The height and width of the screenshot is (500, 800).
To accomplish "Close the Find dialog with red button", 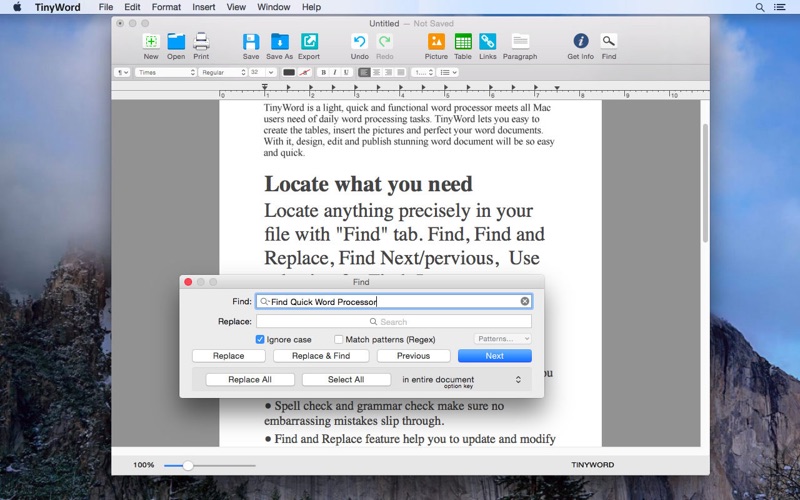I will pos(188,282).
